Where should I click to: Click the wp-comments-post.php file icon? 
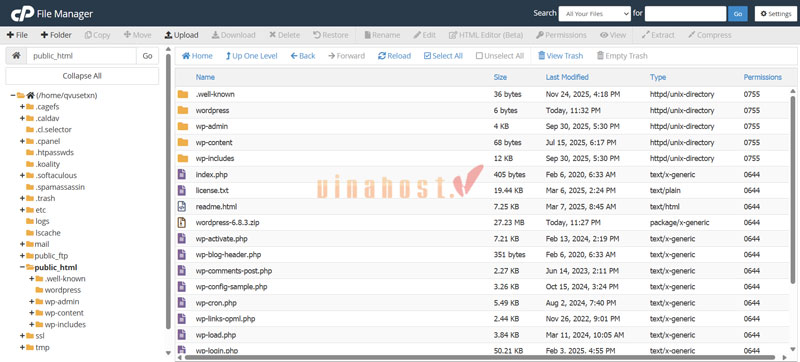[x=182, y=270]
